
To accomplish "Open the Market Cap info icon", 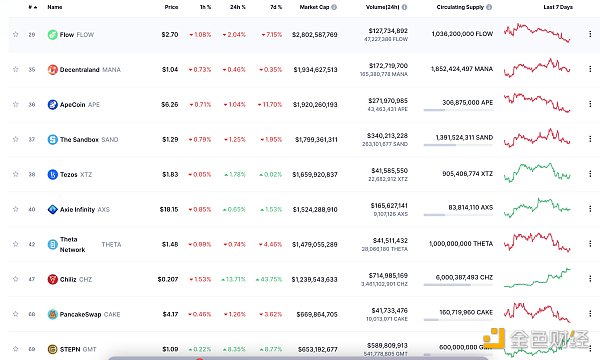I will [x=334, y=7].
